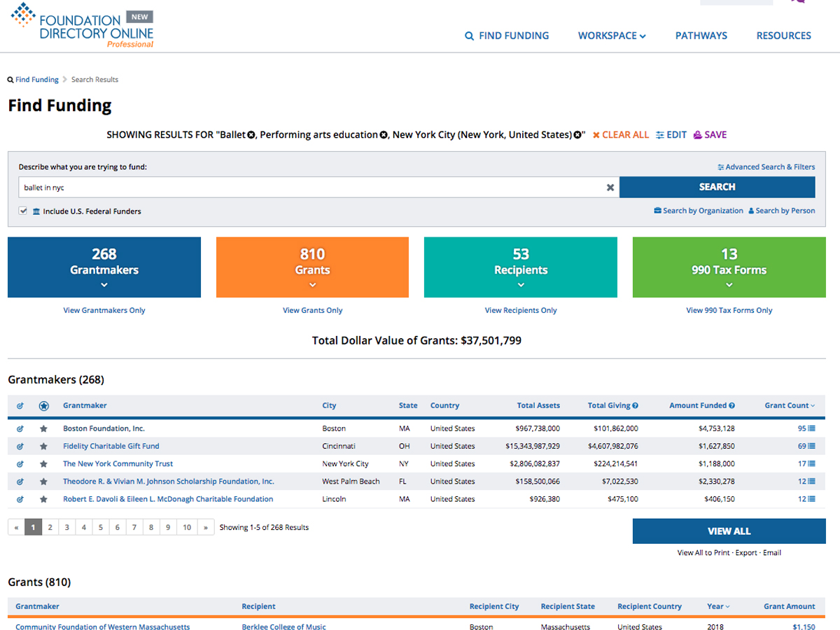Open the Workspace dropdown menu
The image size is (840, 630).
[x=611, y=36]
